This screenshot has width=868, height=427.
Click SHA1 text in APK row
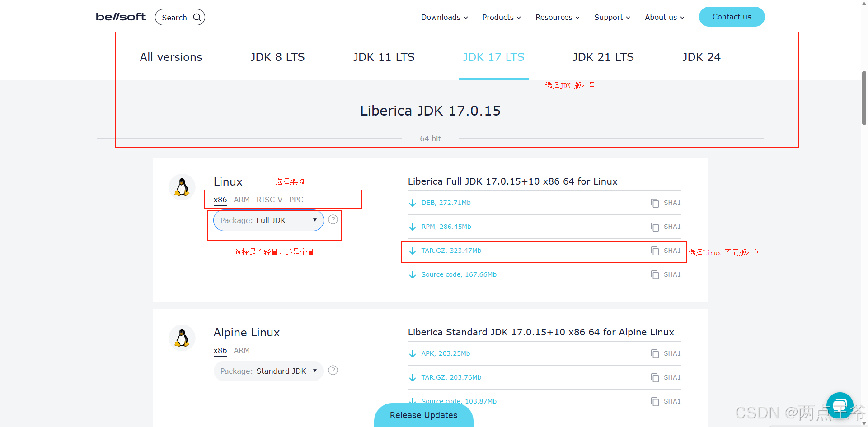[672, 353]
